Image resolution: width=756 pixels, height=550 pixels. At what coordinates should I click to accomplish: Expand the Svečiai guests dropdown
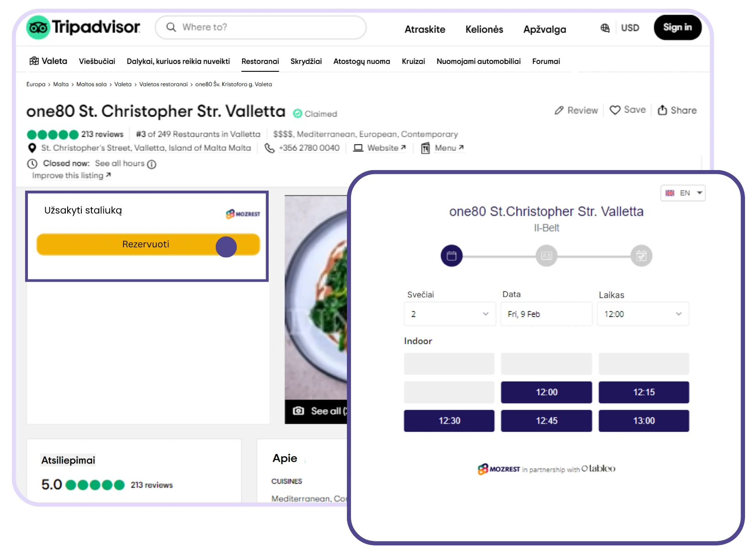(450, 314)
